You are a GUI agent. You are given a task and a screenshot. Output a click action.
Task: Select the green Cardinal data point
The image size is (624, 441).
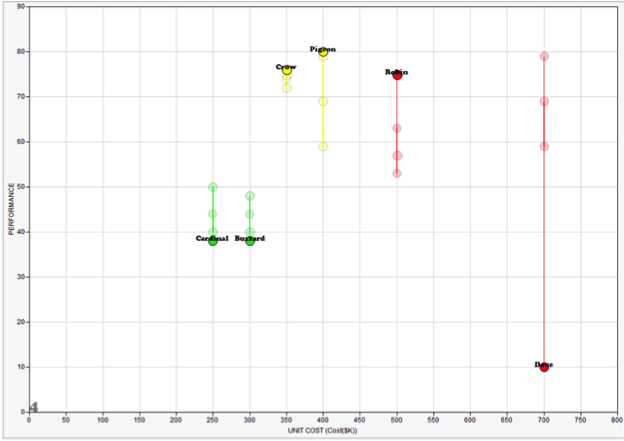(x=213, y=241)
